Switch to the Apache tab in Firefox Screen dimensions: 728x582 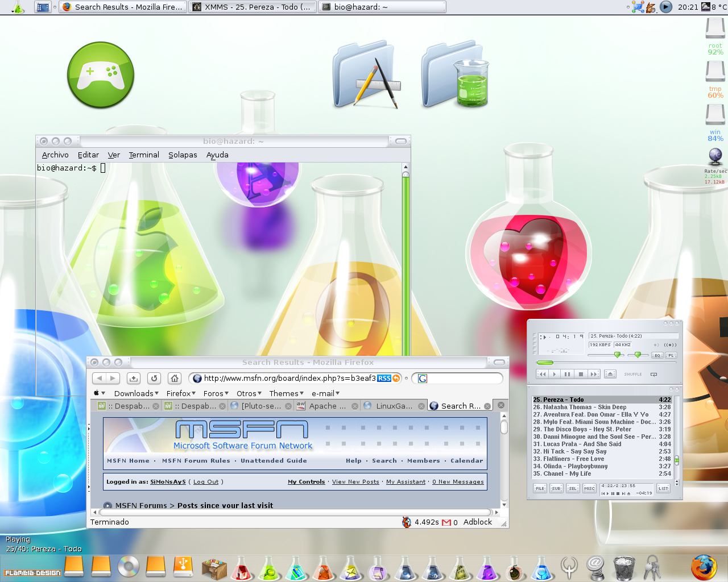[x=327, y=406]
